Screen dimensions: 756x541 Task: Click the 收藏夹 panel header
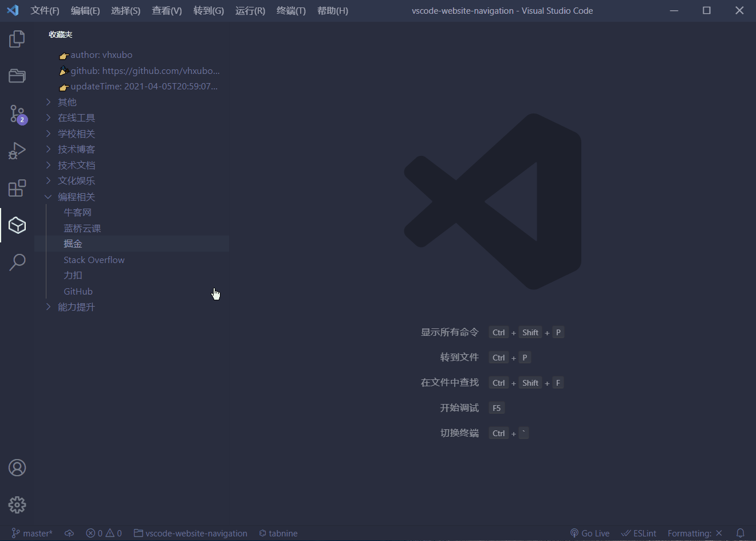click(61, 34)
